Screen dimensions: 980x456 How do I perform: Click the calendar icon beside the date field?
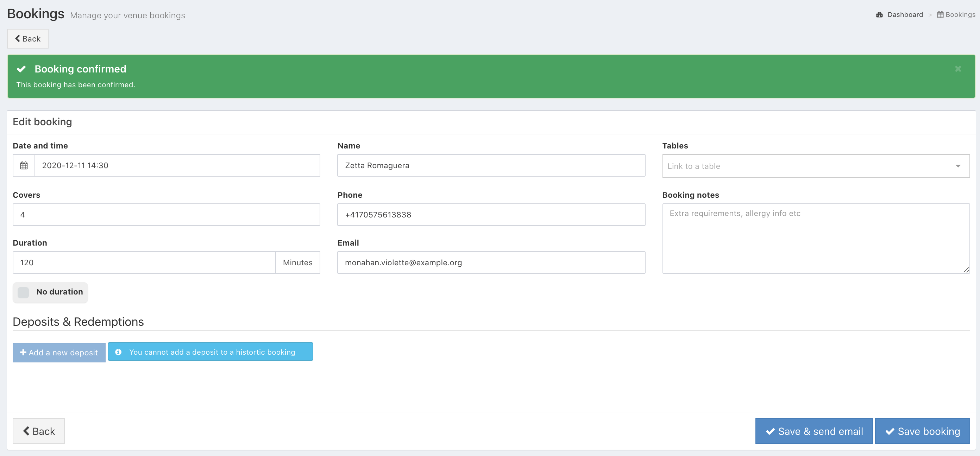pyautogui.click(x=24, y=165)
